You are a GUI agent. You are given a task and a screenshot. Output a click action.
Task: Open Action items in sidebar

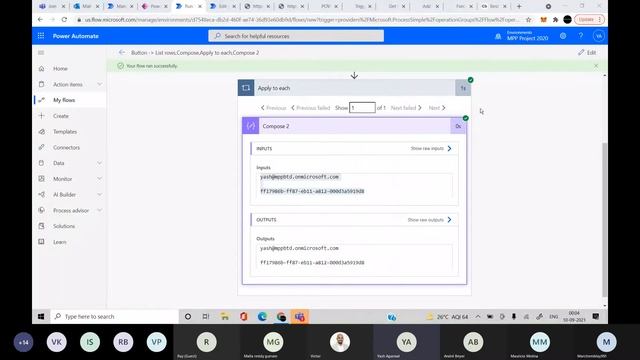[67, 84]
